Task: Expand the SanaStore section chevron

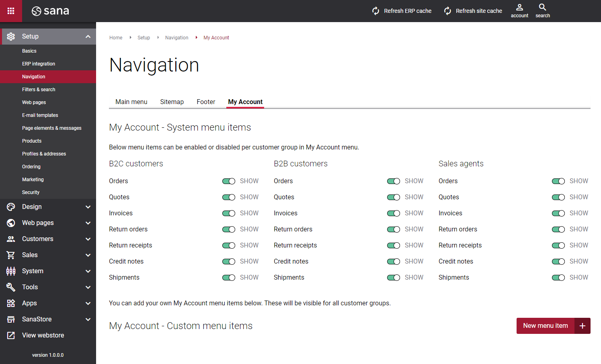Action: click(88, 319)
